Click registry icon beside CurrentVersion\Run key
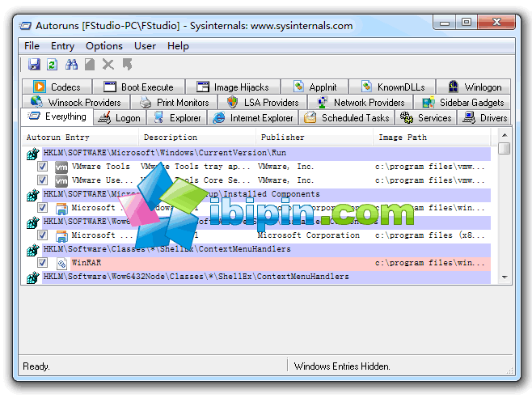The height and width of the screenshot is (398, 532). [x=33, y=154]
